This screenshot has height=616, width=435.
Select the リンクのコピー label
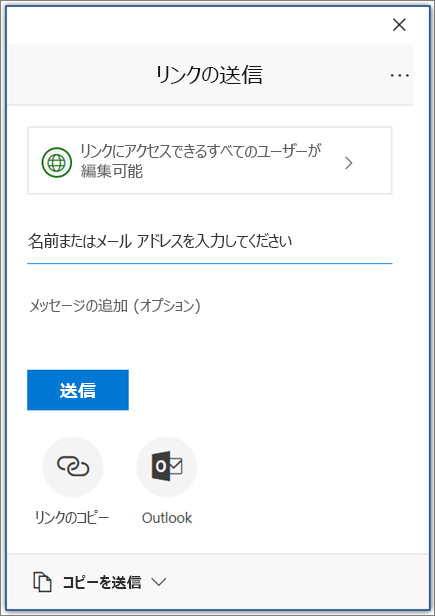pos(72,518)
